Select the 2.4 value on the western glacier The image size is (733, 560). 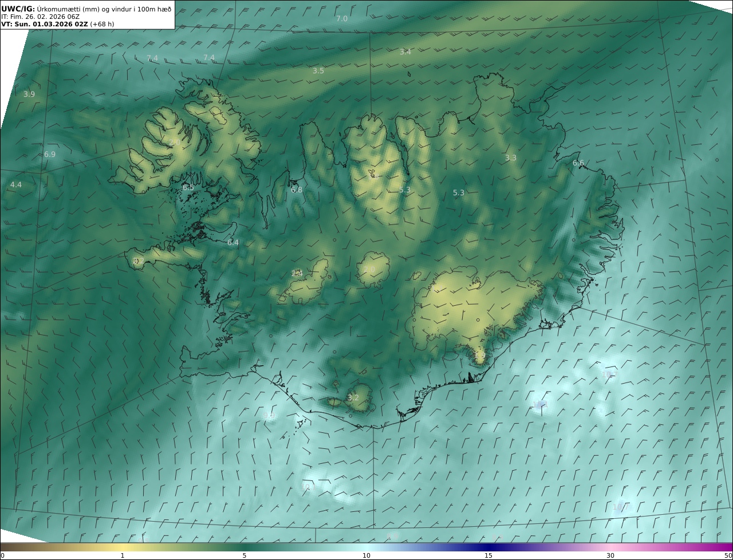coord(297,274)
